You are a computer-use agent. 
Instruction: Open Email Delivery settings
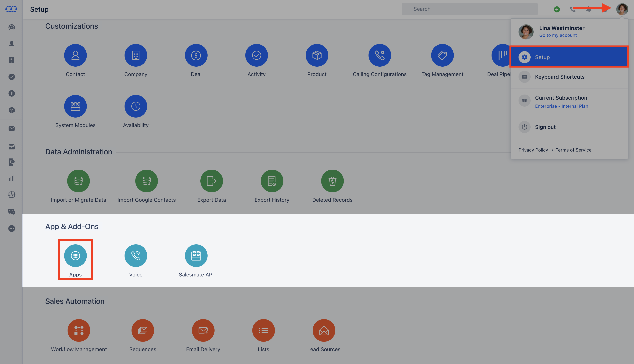coord(203,330)
